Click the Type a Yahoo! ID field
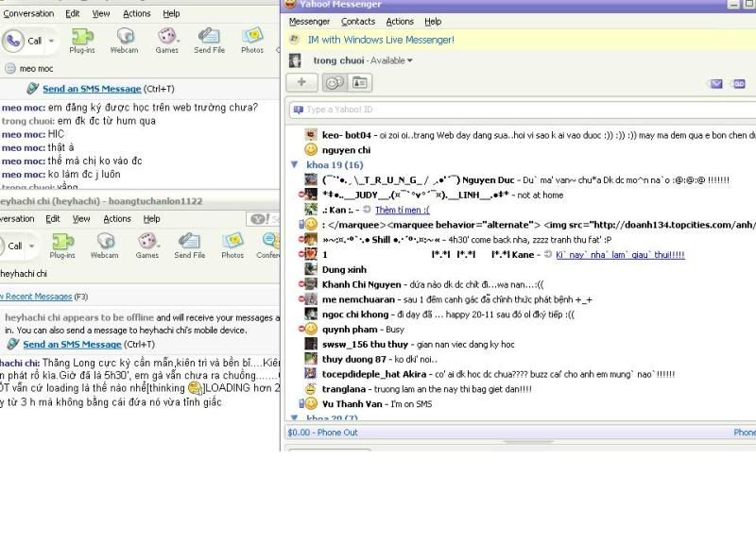Screen dimensions: 756x544 tap(523, 110)
